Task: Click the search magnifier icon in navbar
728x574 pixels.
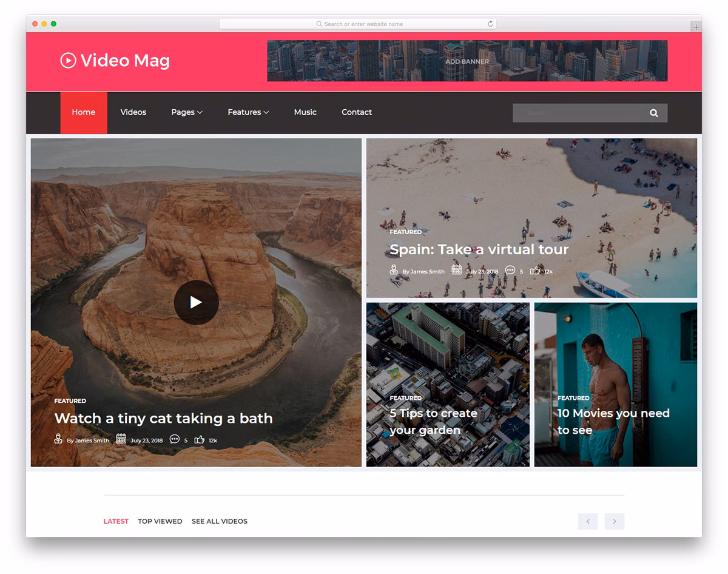Action: coord(653,113)
